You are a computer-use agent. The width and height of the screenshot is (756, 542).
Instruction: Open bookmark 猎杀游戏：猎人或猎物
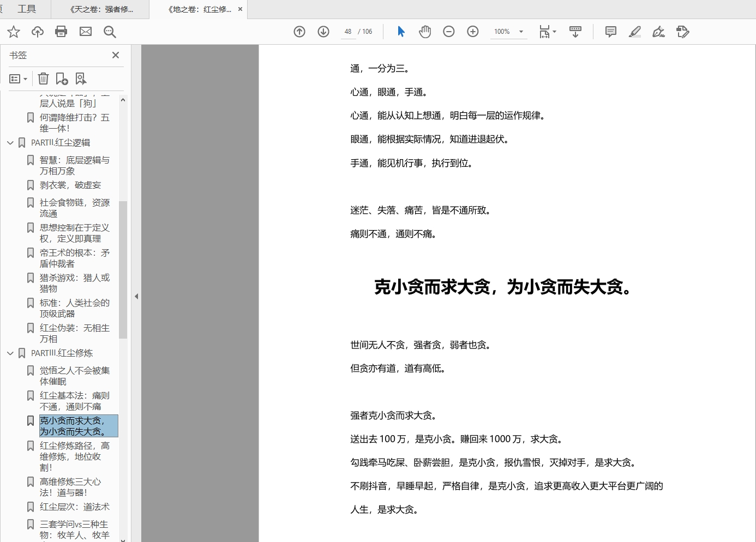pyautogui.click(x=74, y=283)
